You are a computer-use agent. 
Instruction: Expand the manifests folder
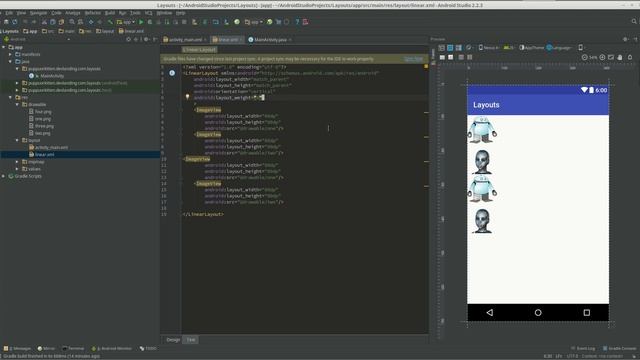11,54
